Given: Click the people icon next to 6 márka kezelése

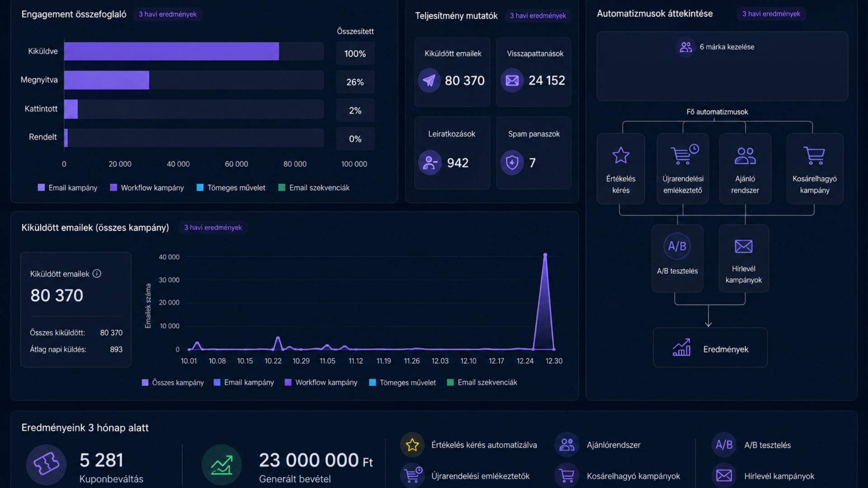Looking at the screenshot, I should click(x=686, y=47).
